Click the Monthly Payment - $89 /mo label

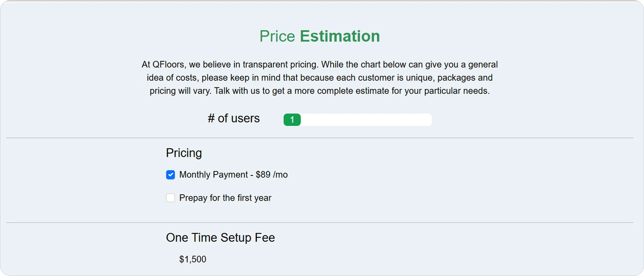coord(234,174)
